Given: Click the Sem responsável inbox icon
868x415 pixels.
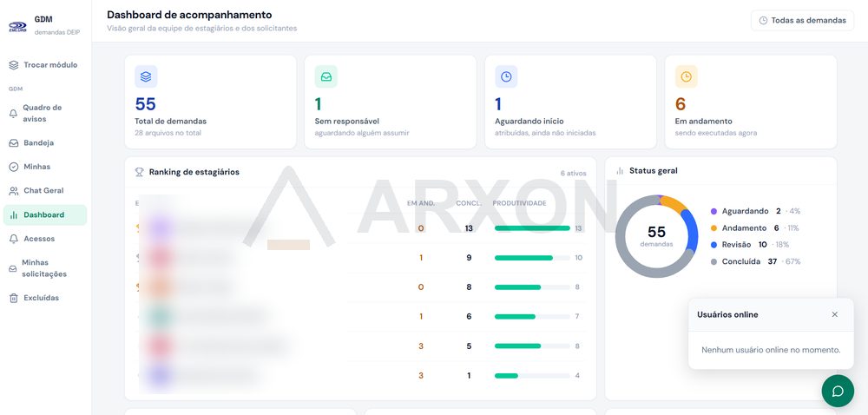Looking at the screenshot, I should point(326,77).
